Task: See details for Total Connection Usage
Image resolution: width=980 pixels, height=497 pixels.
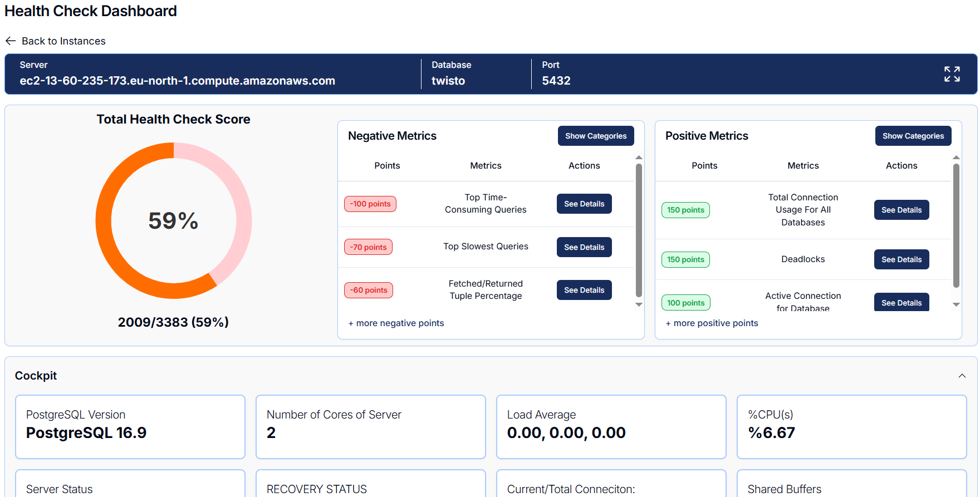Action: coord(901,210)
